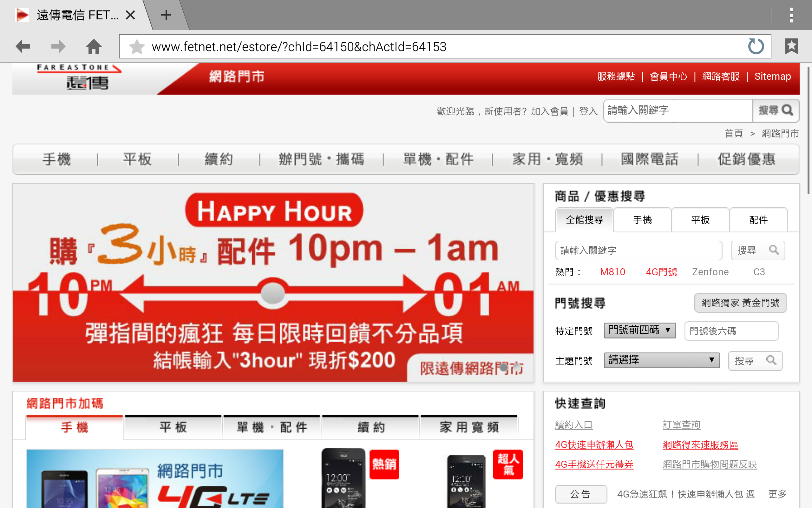Viewport: 812px width, 508px height.
Task: Open 4G手機送仟元禮券 link
Action: tap(594, 465)
